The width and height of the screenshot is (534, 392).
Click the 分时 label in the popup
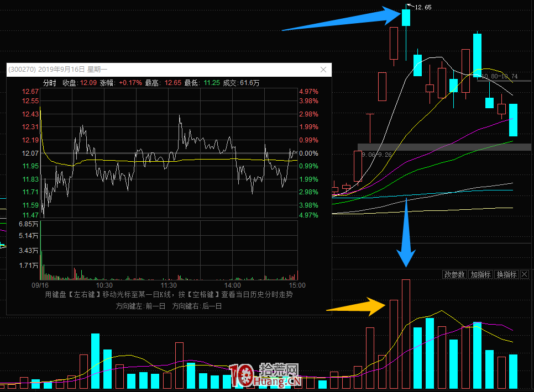point(49,83)
